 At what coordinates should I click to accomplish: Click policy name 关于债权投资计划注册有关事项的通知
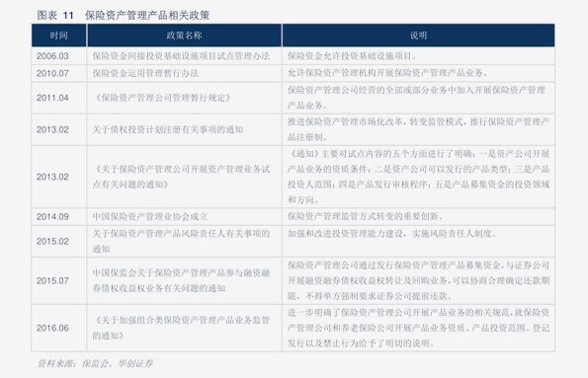[x=168, y=129]
